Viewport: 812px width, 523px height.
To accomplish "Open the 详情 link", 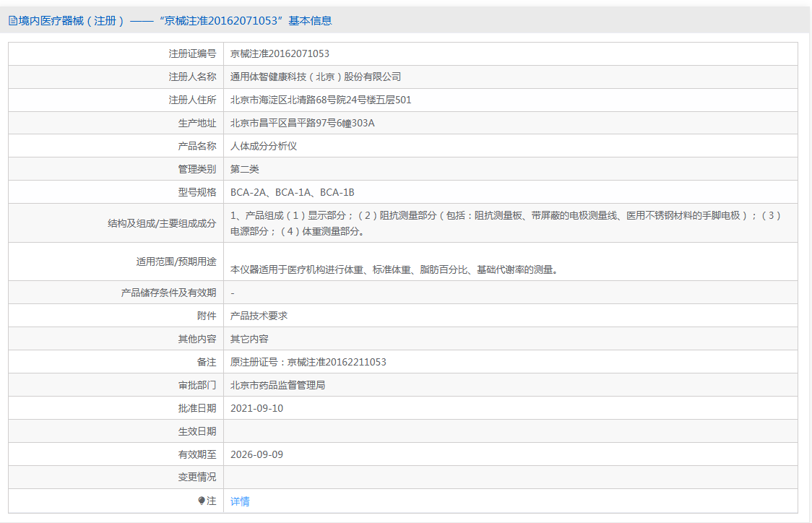I will coord(240,501).
